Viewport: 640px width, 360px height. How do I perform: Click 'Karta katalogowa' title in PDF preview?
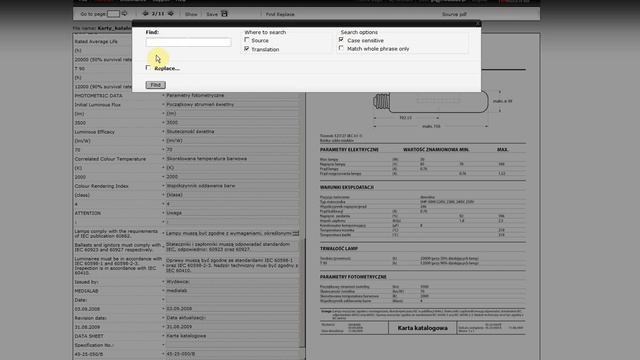click(422, 328)
